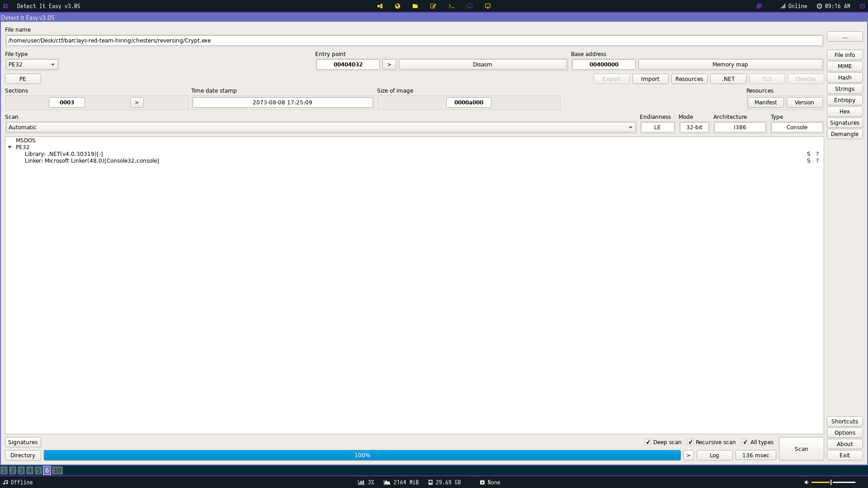Click the Entropy button

(844, 100)
